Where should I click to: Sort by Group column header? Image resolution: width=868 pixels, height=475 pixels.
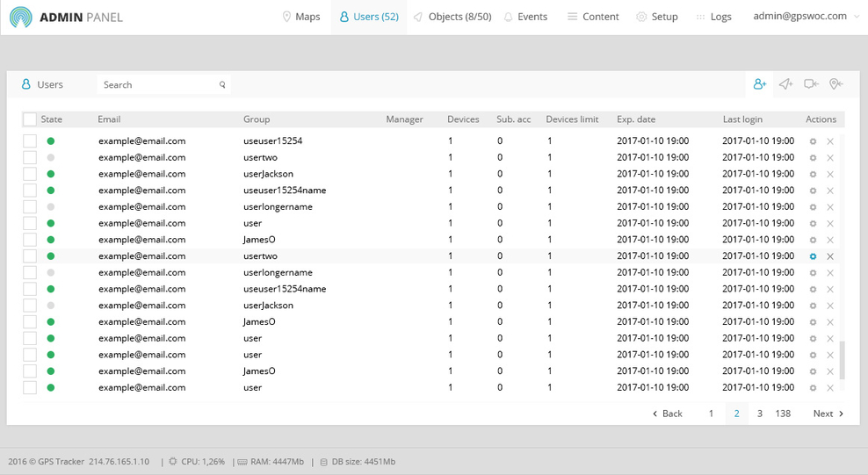pyautogui.click(x=257, y=119)
